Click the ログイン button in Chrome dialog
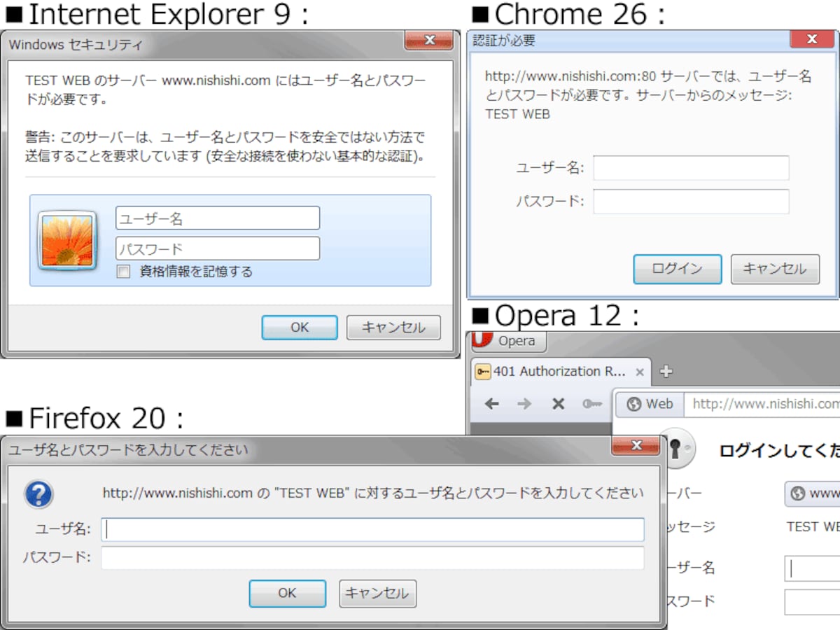Viewport: 840px width, 630px height. 677,269
